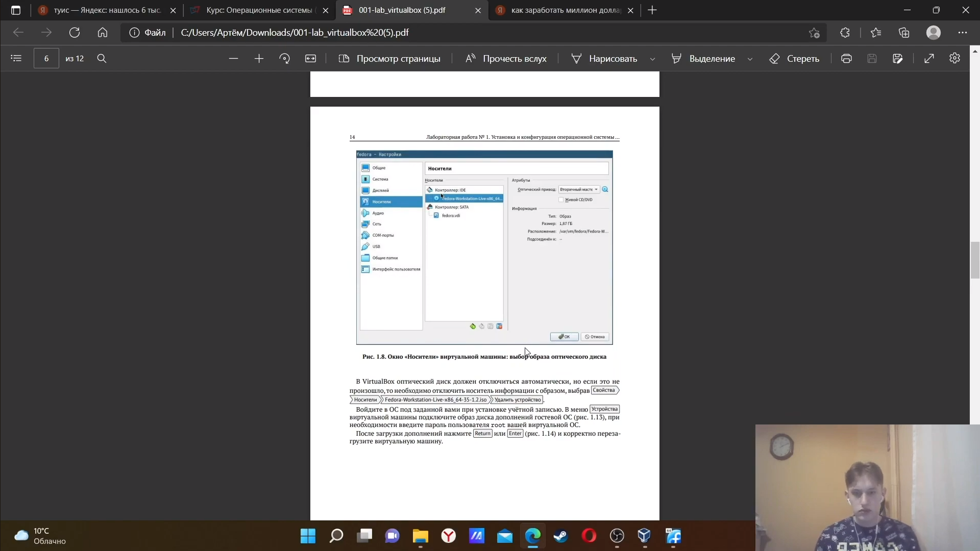This screenshot has height=551, width=980.
Task: Toggle the Стереть eraser tool
Action: pyautogui.click(x=794, y=59)
